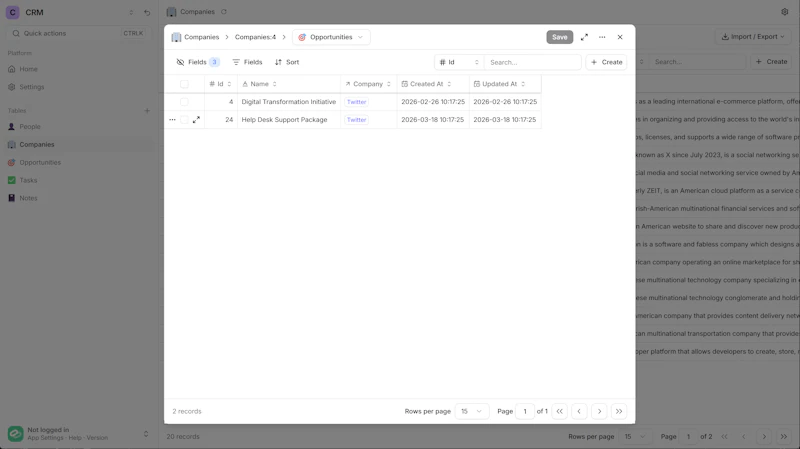
Task: Focus background Companies Search field
Action: pos(697,62)
